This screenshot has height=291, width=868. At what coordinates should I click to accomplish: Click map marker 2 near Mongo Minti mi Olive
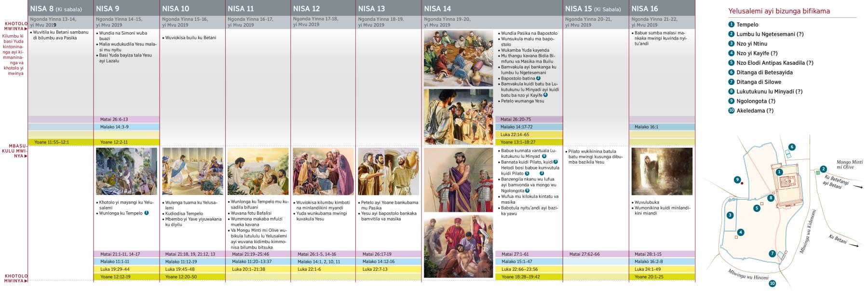click(x=823, y=169)
